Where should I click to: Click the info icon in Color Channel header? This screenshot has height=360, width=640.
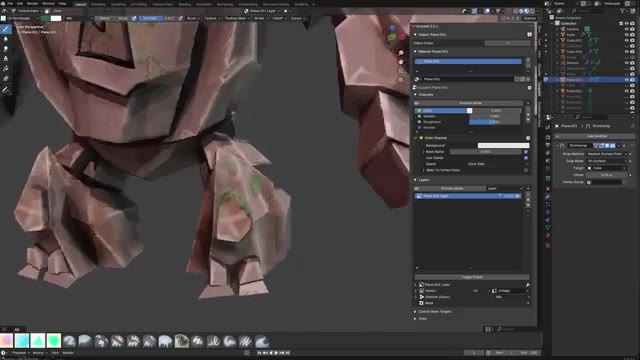(528, 138)
